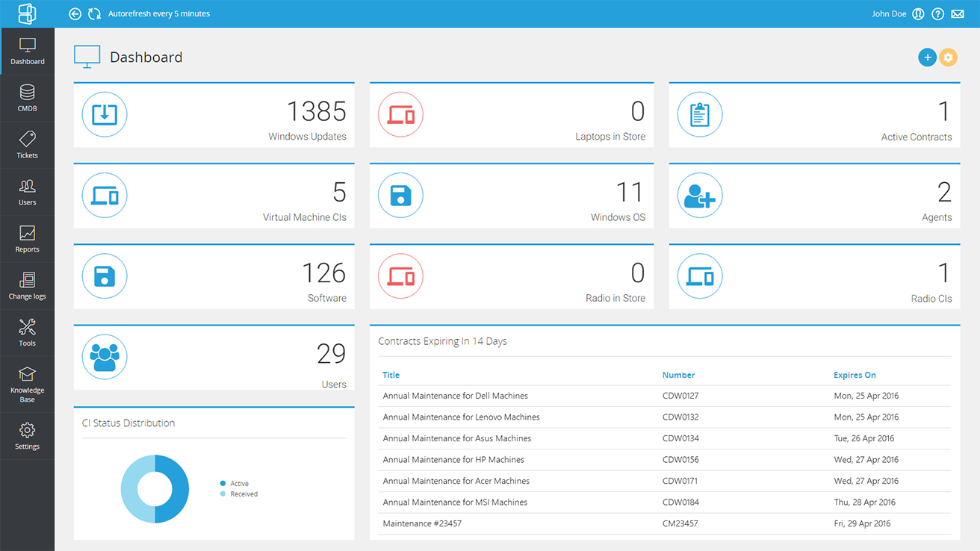Click the autorefresh circular arrows icon

click(94, 14)
